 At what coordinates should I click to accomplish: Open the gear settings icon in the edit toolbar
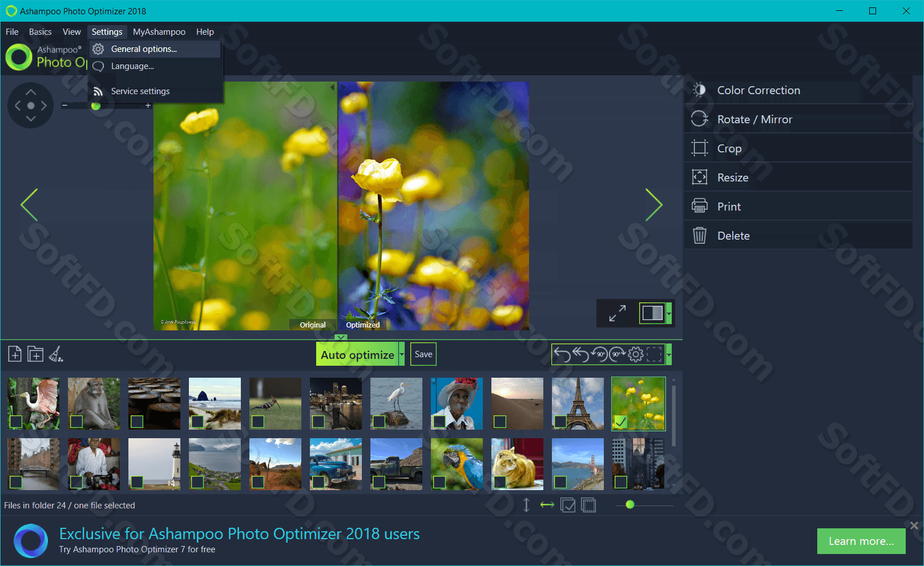tap(636, 355)
